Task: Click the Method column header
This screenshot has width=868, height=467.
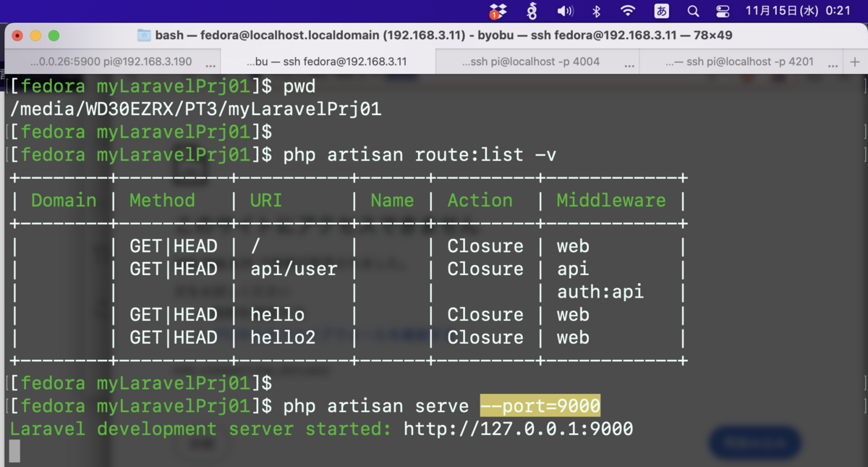Action: 162,201
